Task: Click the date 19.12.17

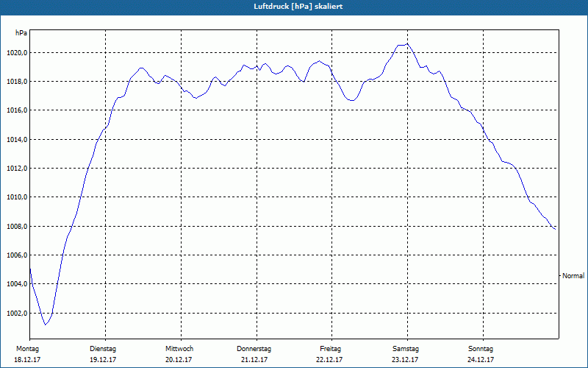Action: tap(103, 360)
